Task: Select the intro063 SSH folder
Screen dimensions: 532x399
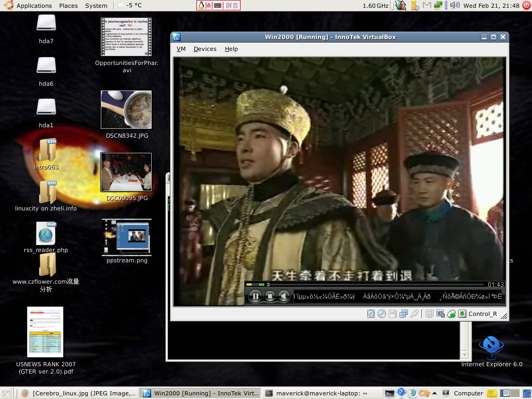Action: tap(47, 150)
